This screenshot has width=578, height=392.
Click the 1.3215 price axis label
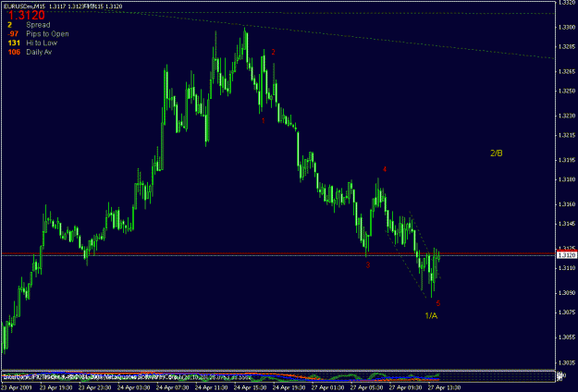click(x=565, y=135)
